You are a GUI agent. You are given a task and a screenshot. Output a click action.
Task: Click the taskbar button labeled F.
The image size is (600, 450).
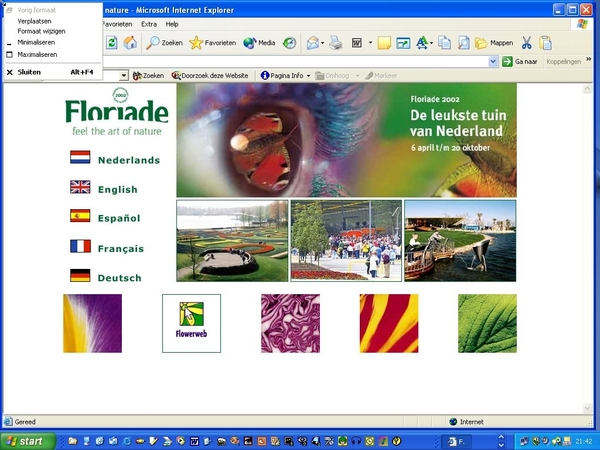[457, 442]
